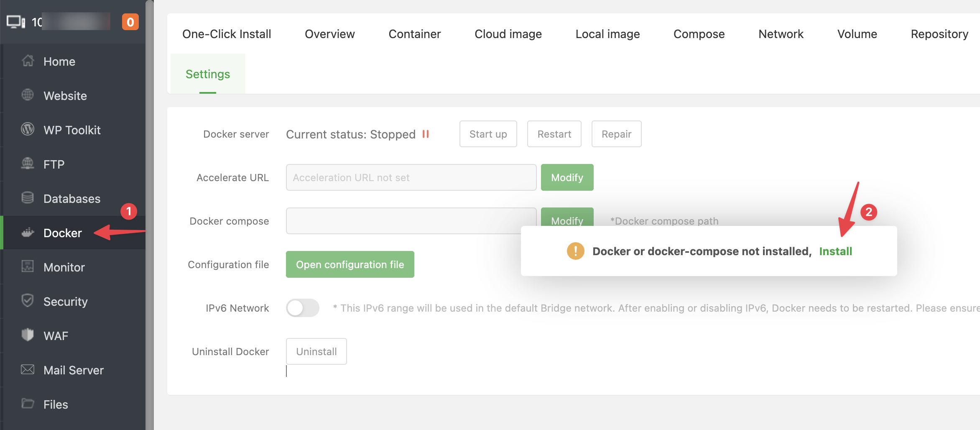Click the Uninstall button
The image size is (980, 430).
[x=316, y=351]
